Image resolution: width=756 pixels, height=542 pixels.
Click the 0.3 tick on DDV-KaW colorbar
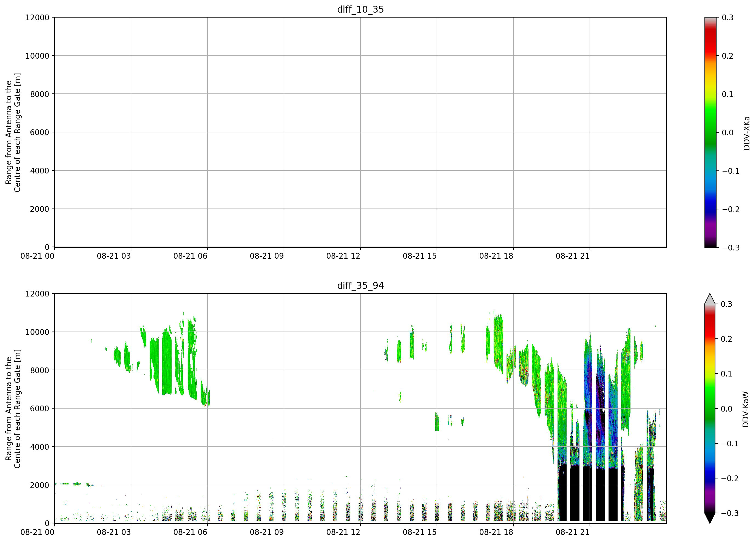[727, 304]
